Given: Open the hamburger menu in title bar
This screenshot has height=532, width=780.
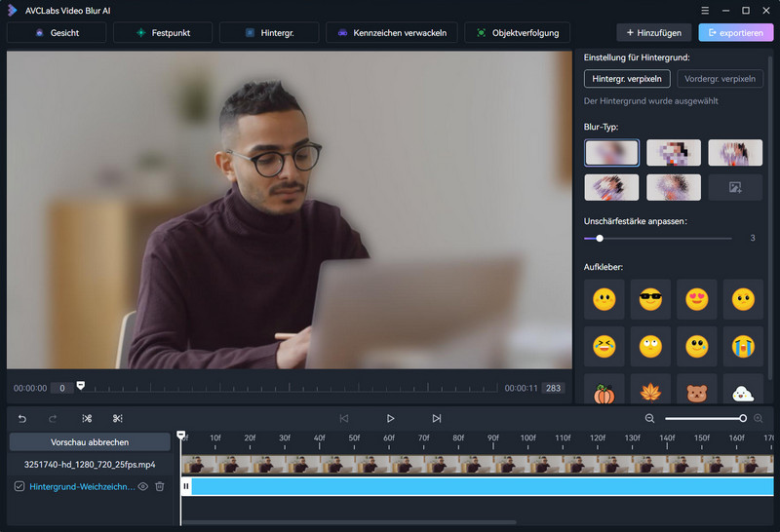Looking at the screenshot, I should tap(705, 11).
